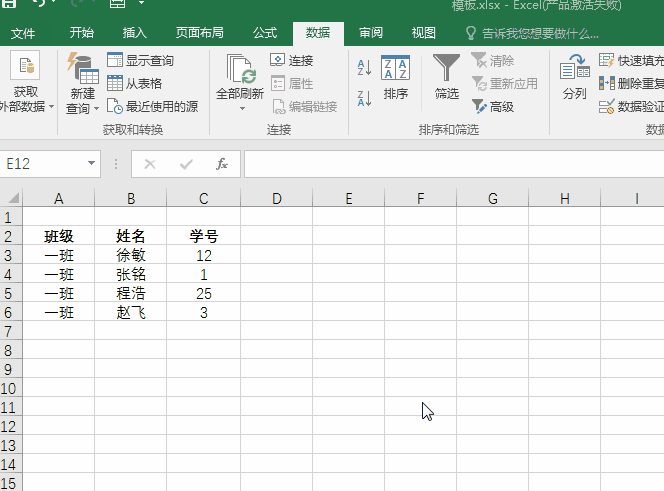The width and height of the screenshot is (664, 491).
Task: Sort ascending with the A-to-Z icon
Action: pos(364,67)
